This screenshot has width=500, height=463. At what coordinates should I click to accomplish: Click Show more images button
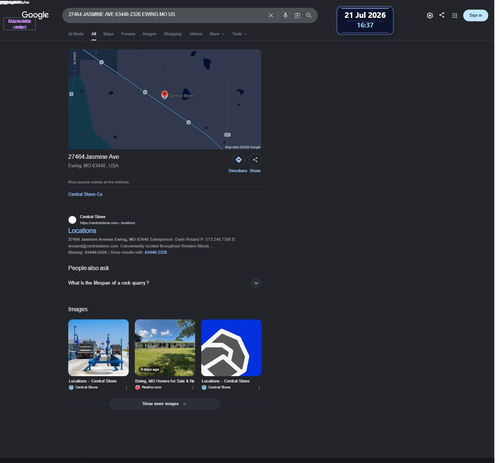click(x=165, y=404)
